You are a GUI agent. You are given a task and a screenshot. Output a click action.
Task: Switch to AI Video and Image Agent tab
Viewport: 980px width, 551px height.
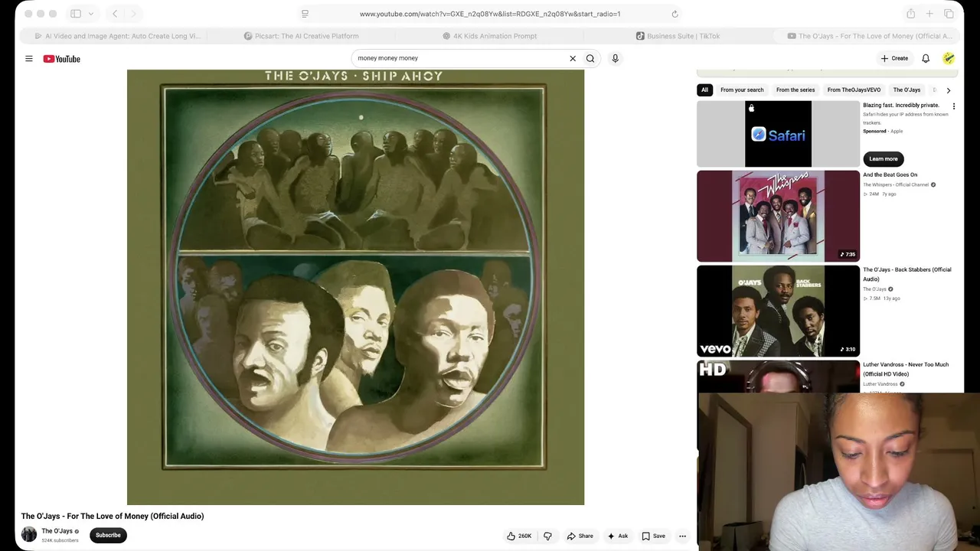(117, 36)
